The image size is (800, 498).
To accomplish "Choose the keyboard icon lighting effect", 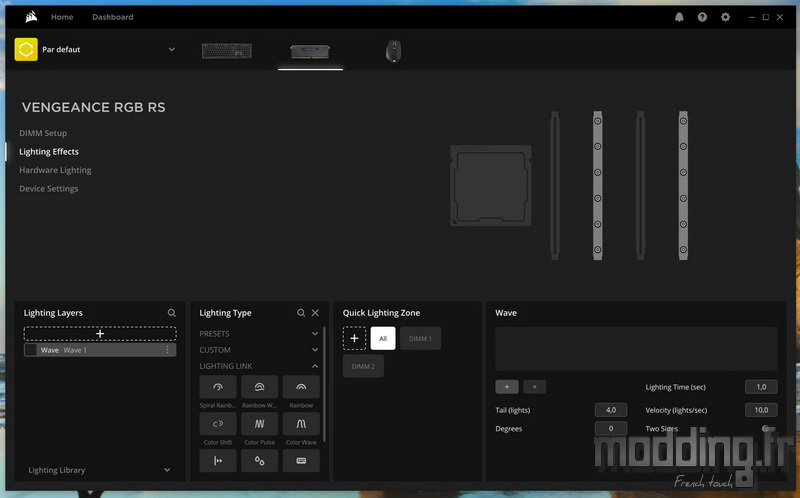I will pos(301,461).
